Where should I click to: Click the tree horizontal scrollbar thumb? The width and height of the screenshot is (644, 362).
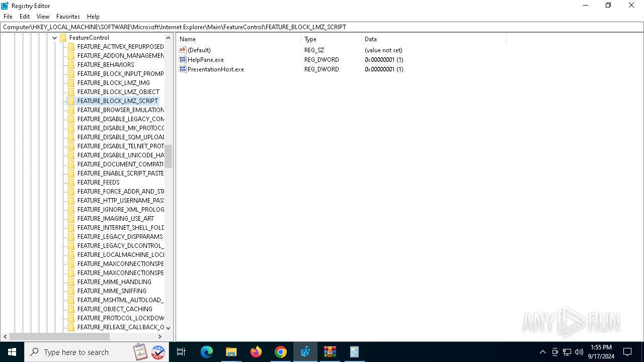[59, 336]
